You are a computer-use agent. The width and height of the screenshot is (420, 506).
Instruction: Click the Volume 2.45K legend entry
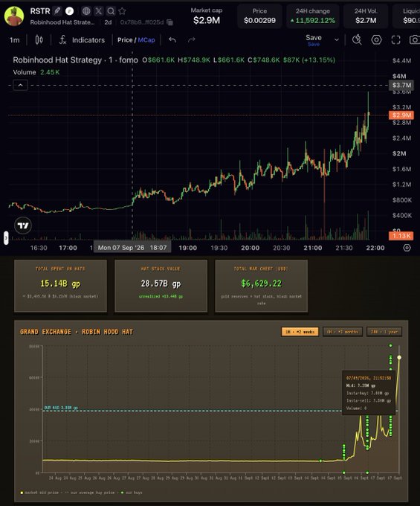point(36,72)
